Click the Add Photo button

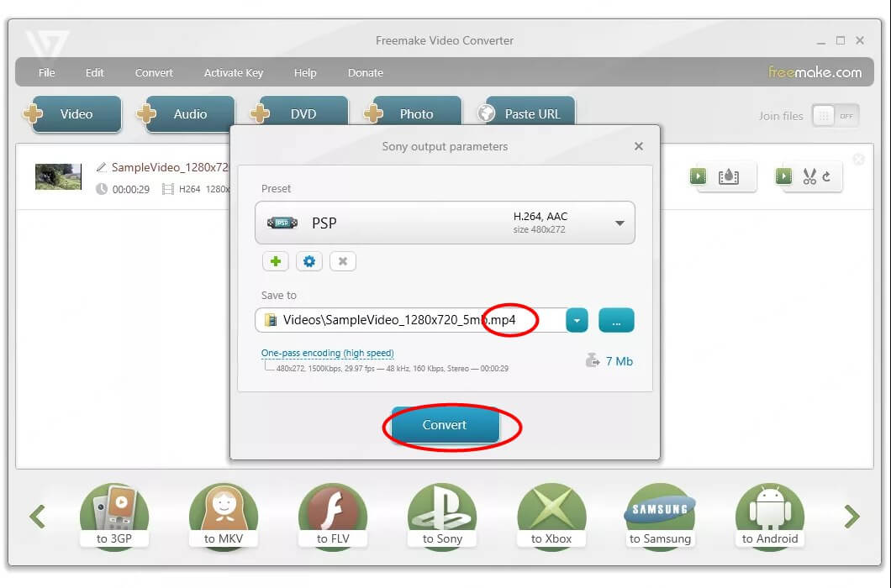pos(414,113)
